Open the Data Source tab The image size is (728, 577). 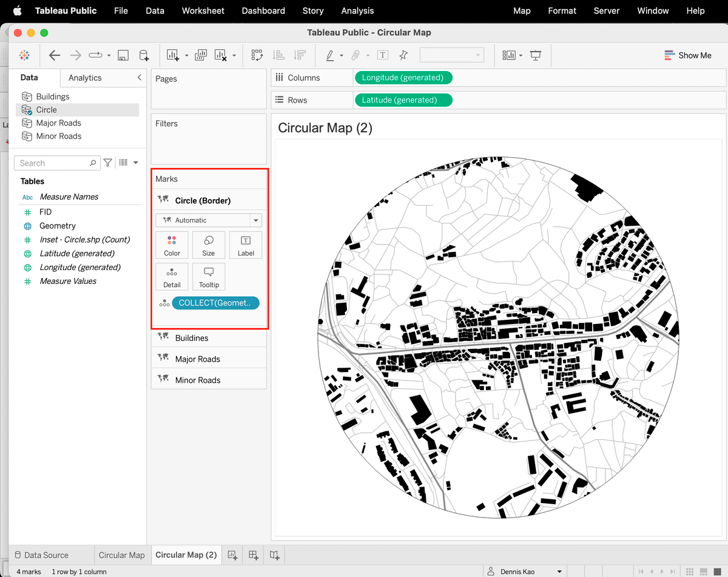tap(41, 555)
